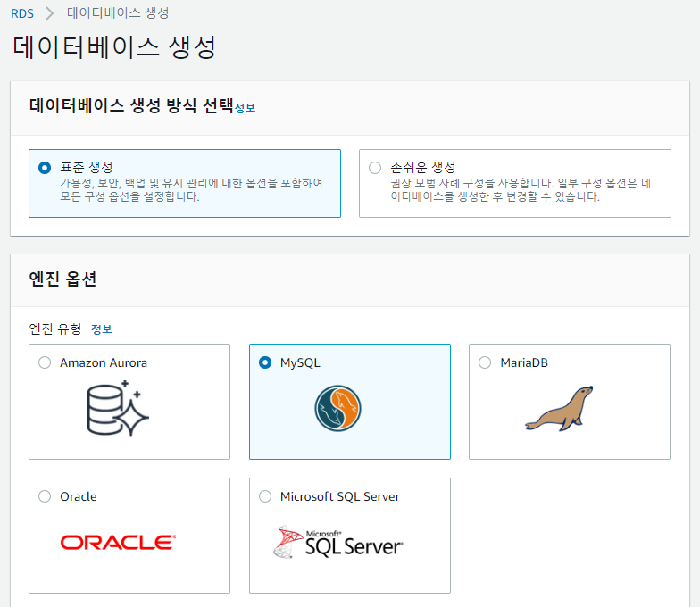The image size is (700, 607).
Task: Choose the Oracle radio button
Action: tap(45, 496)
